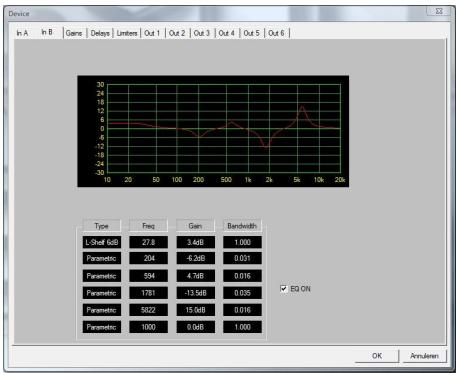459x373 pixels.
Task: Open the Out 4 tab
Action: 227,33
